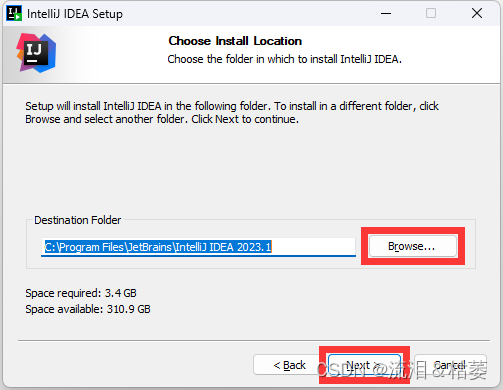Click the Destination Folder path field
The image size is (503, 390).
point(199,247)
